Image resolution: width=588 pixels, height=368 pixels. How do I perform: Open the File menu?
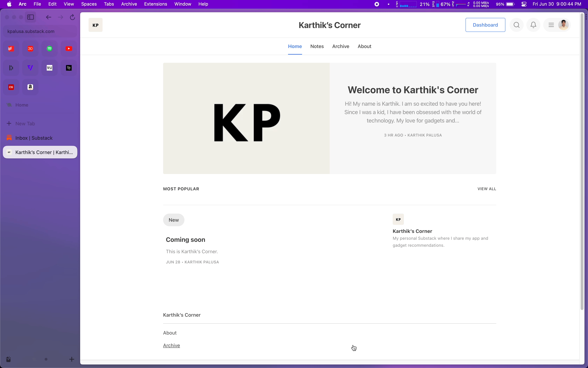pos(37,4)
